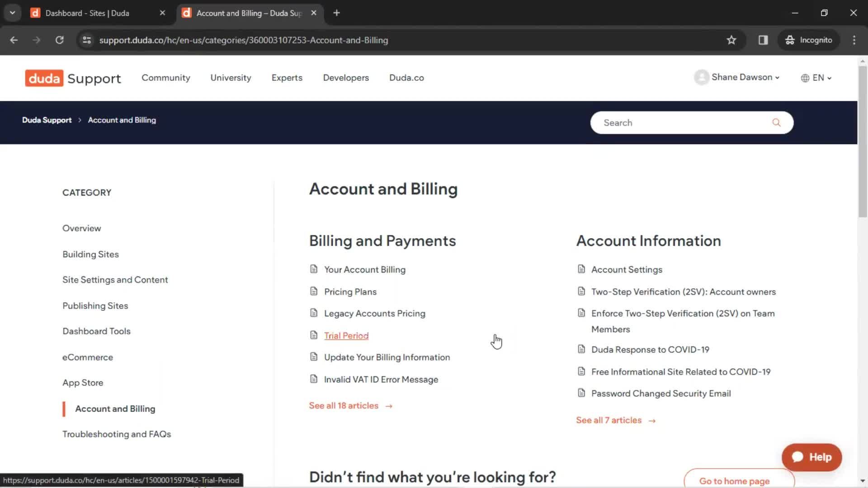
Task: Click the document icon beside Update Your Billing Information
Action: [x=314, y=357]
